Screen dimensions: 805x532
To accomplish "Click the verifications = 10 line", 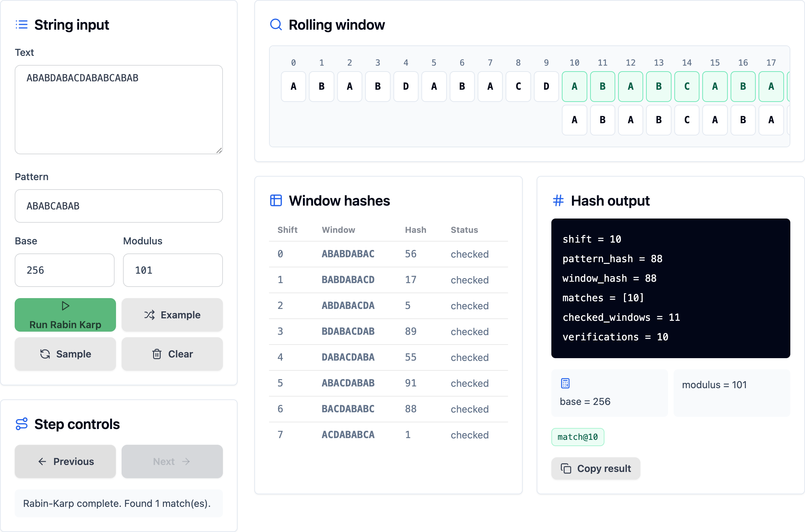I will coord(615,337).
